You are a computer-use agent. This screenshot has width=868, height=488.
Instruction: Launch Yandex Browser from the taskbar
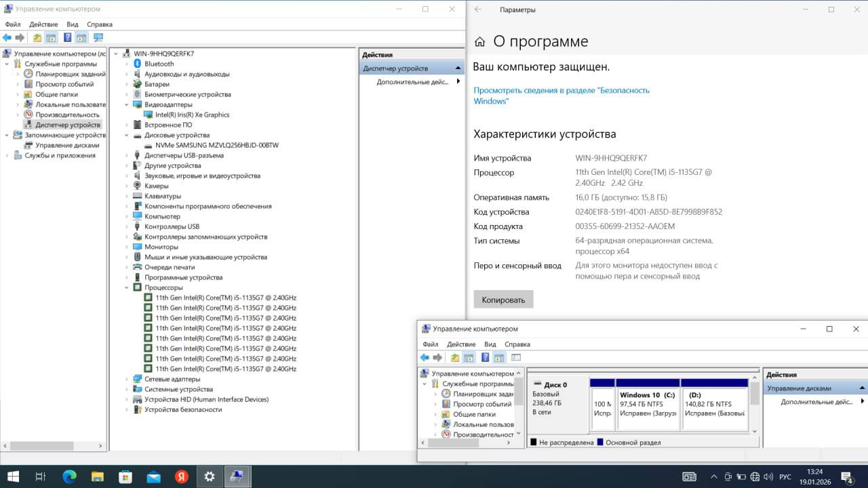(182, 476)
